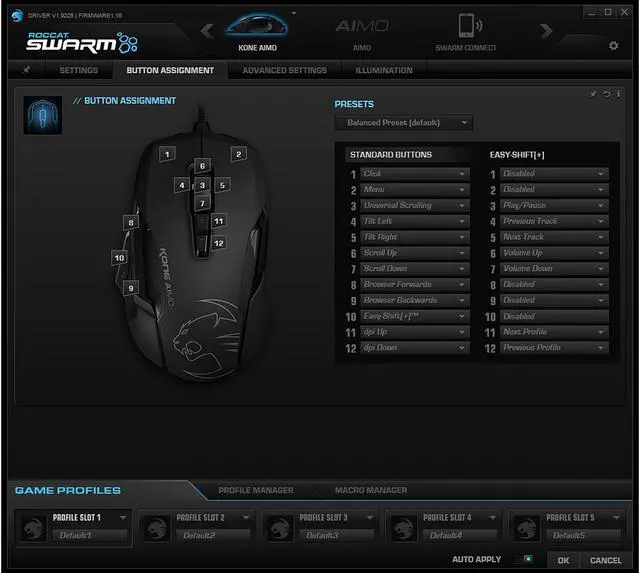640x573 pixels.
Task: Open Easy-Shift 3 Play/Pause dropdown
Action: click(x=554, y=205)
